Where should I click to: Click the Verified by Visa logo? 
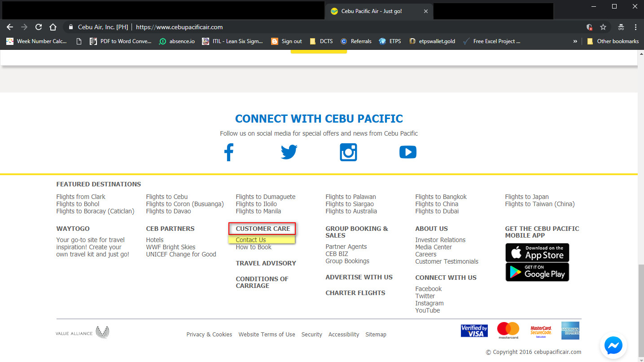click(474, 331)
